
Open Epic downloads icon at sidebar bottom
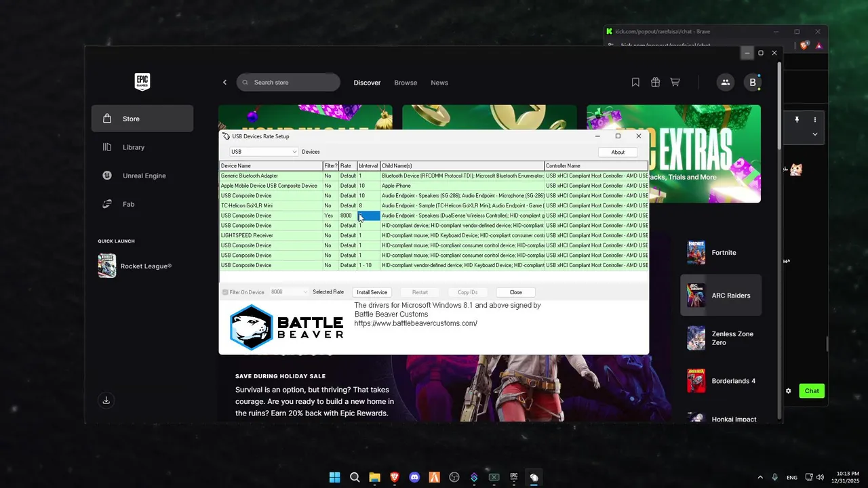pyautogui.click(x=106, y=401)
